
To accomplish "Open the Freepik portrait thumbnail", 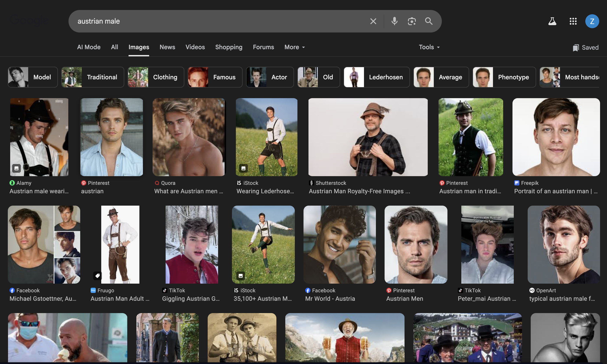I will [556, 137].
